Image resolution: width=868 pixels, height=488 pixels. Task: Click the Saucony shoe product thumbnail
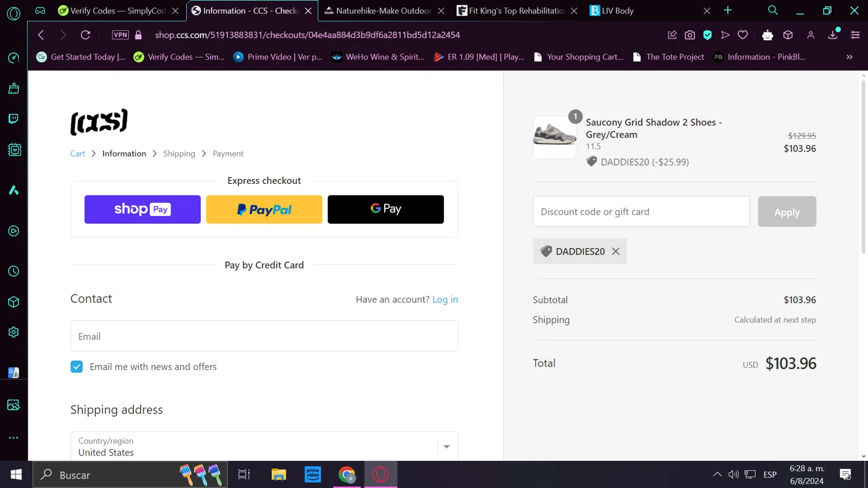click(554, 137)
